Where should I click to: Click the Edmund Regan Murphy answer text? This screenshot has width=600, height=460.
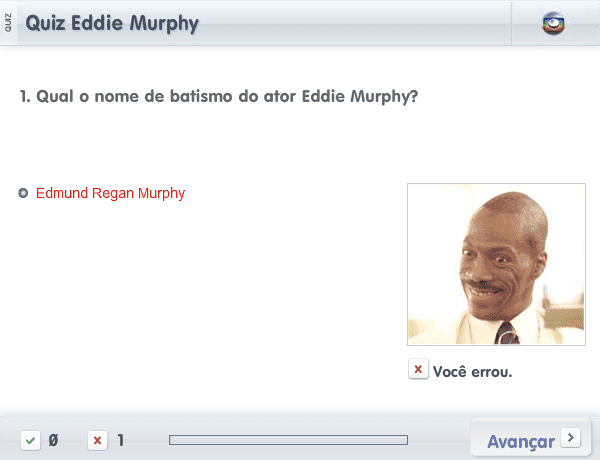click(x=110, y=194)
